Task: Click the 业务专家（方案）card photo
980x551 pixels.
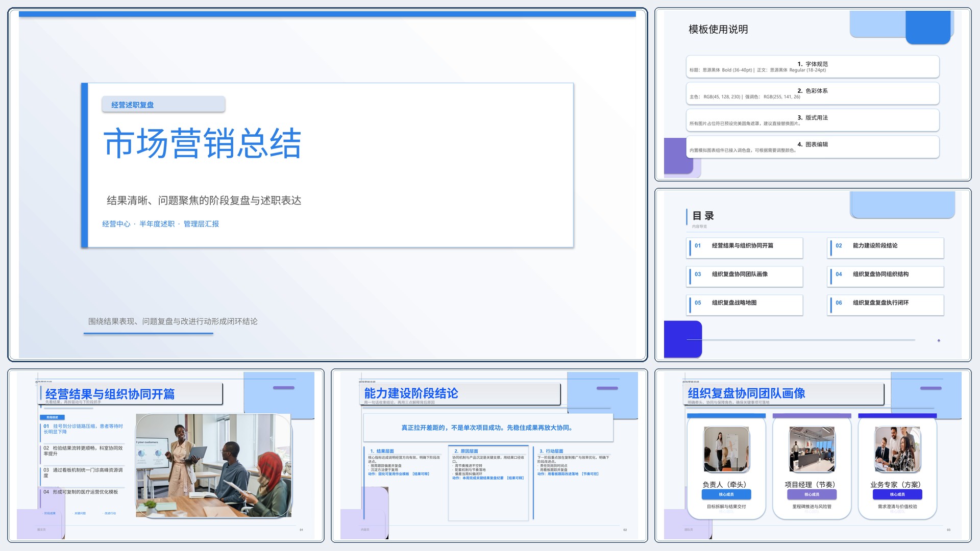Action: coord(897,449)
